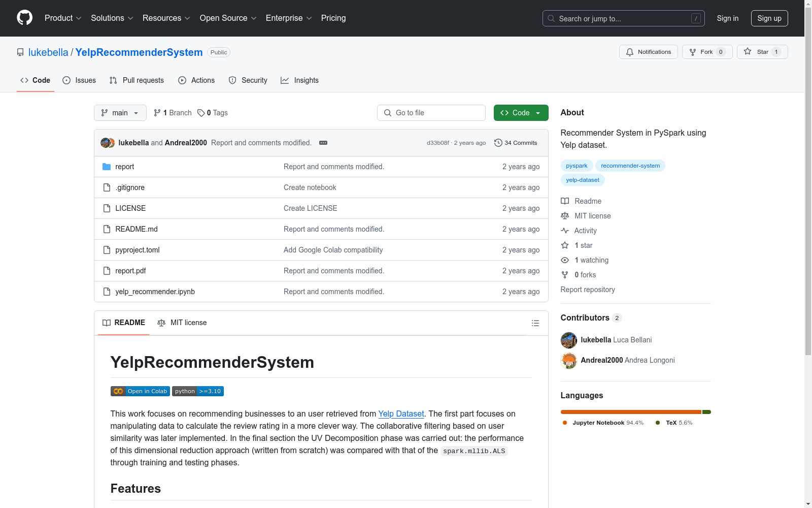
Task: Click the lukebella owner link
Action: pos(48,52)
